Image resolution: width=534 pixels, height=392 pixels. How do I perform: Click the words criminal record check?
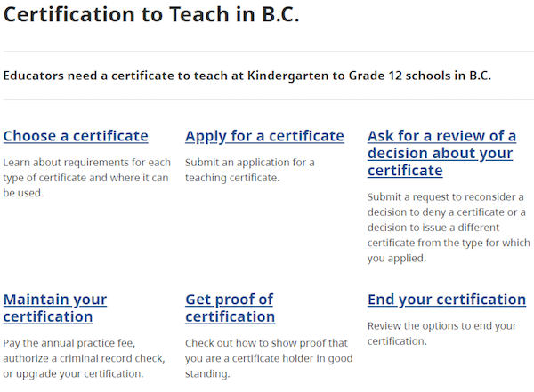pos(112,358)
